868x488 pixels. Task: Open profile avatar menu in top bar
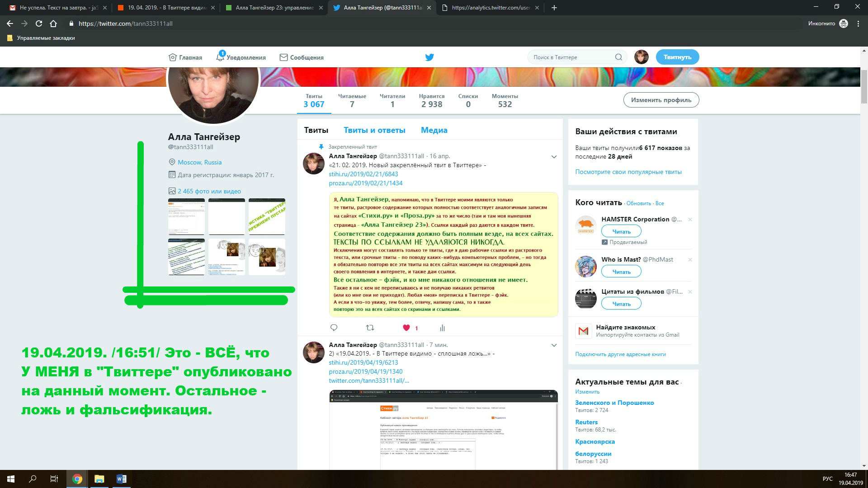641,57
